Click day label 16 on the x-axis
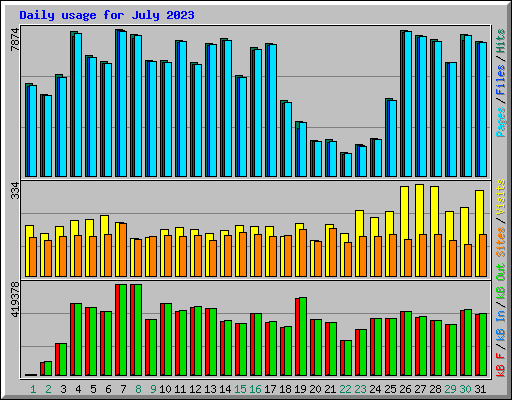The image size is (512, 400). pos(255,389)
